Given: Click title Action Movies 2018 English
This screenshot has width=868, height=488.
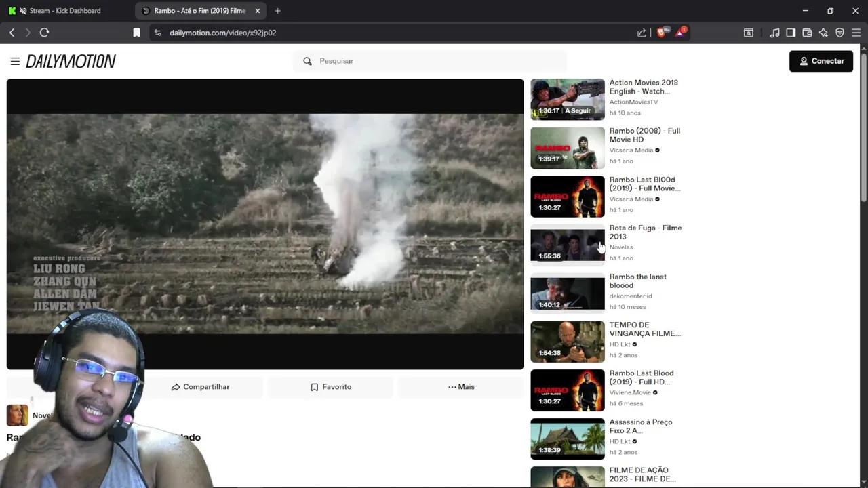Looking at the screenshot, I should tap(644, 87).
